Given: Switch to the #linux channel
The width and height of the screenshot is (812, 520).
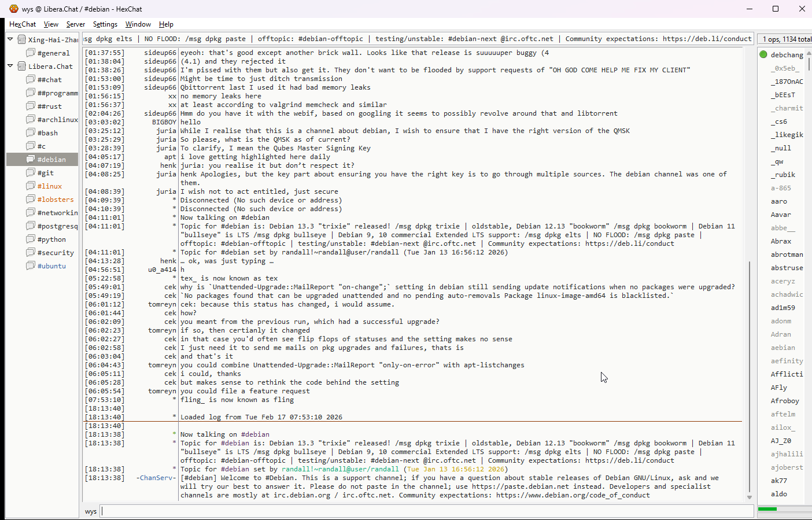Looking at the screenshot, I should [50, 186].
